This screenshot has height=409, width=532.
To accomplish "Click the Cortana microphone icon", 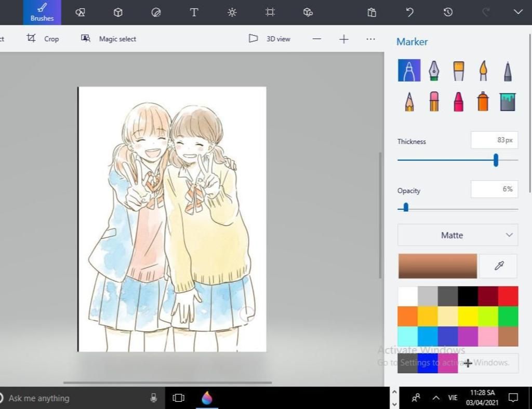I will coord(153,398).
